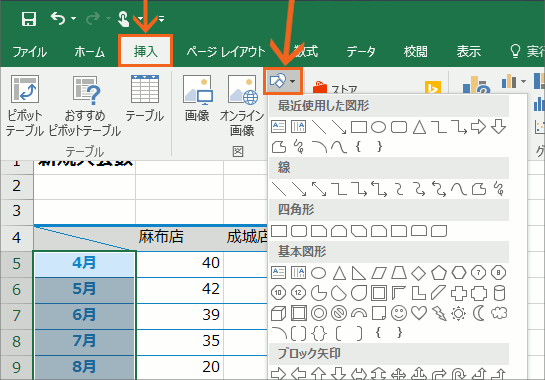Click the オンライン画像 button

(x=242, y=106)
